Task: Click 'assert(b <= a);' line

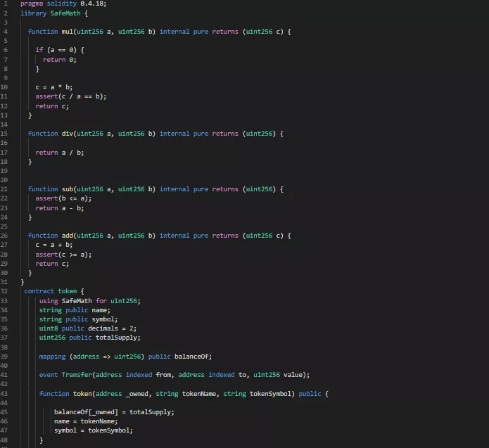Action: tap(63, 198)
